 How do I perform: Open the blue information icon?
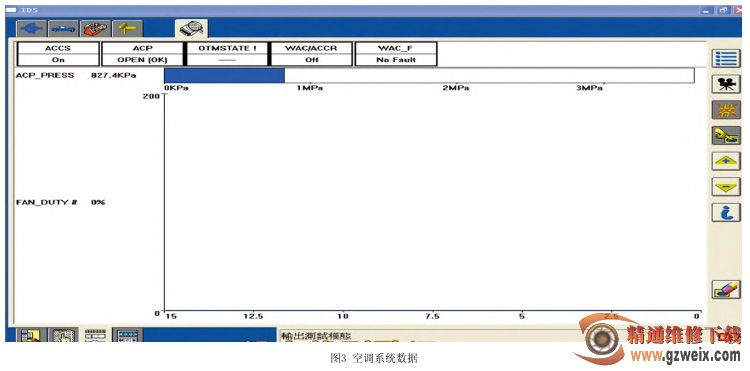[726, 212]
